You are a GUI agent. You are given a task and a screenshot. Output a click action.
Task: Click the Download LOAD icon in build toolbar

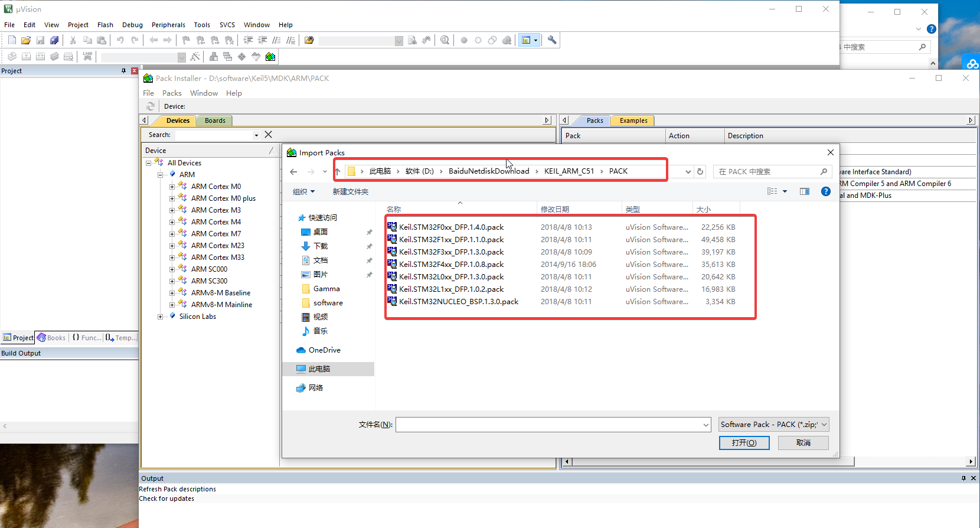click(87, 57)
